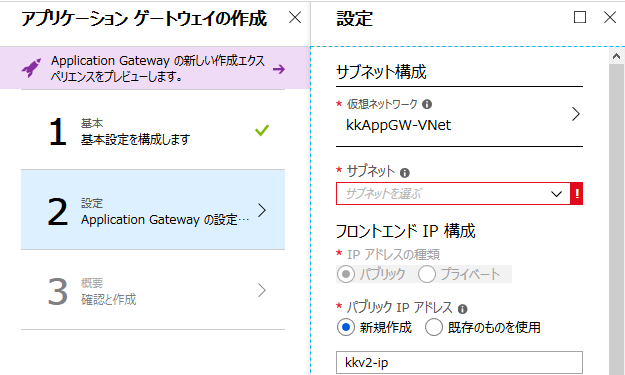Click chevron next to kkAppGW-VNet
The width and height of the screenshot is (625, 375).
[576, 114]
